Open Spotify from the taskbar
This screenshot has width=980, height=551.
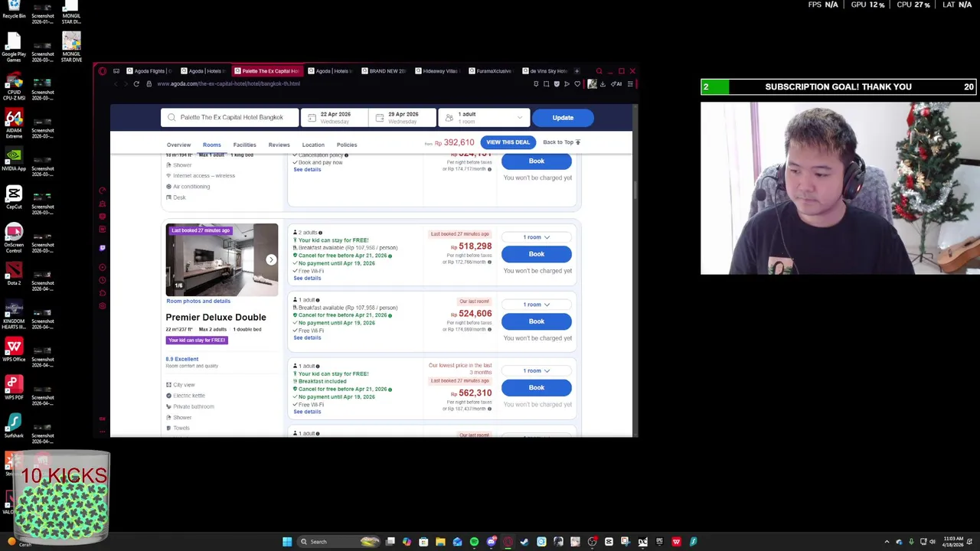coord(474,542)
